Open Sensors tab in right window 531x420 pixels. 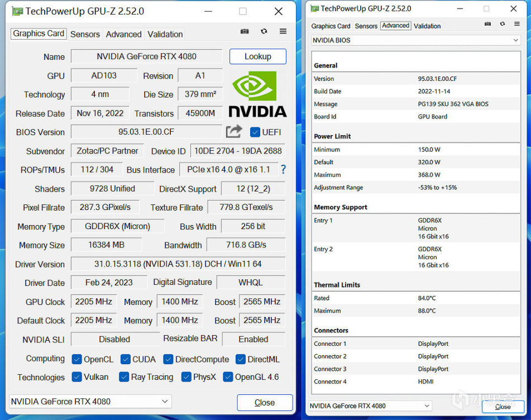pos(366,26)
